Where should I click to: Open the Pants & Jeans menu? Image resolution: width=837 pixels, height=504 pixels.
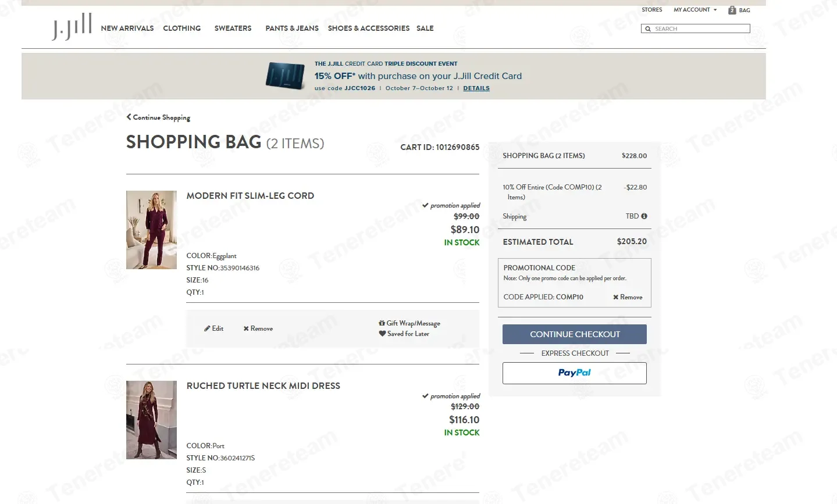point(292,28)
